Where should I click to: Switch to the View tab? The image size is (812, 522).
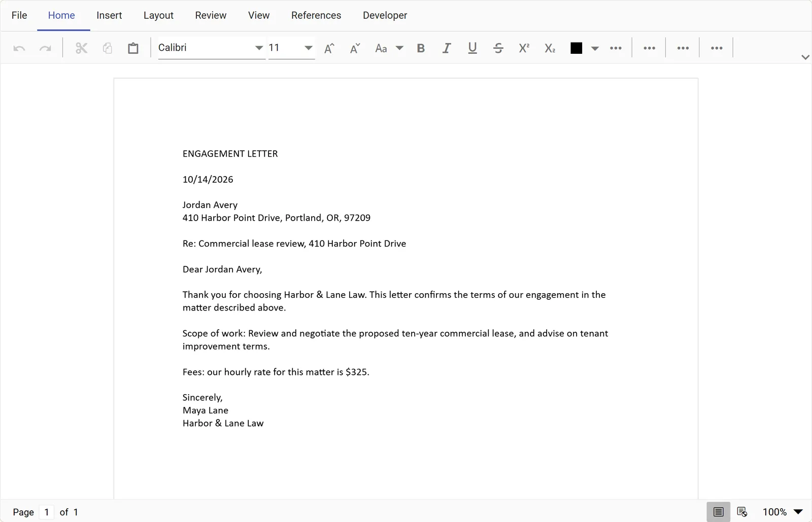point(259,15)
